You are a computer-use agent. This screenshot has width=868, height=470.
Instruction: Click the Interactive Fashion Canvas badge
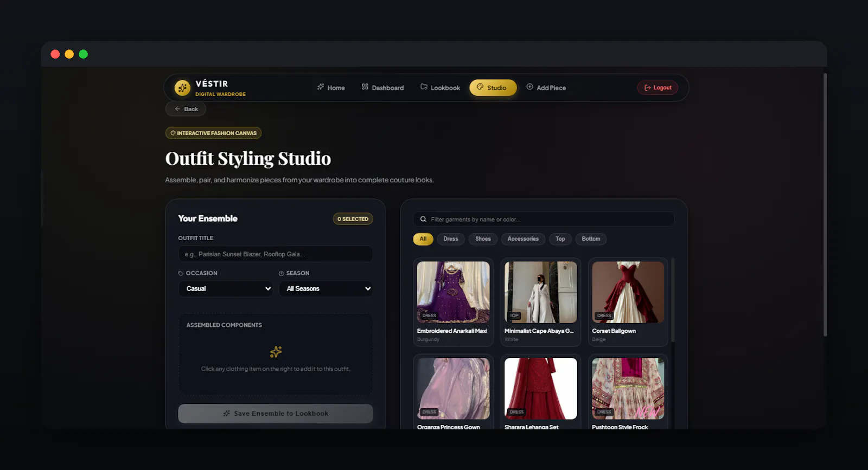(x=213, y=133)
